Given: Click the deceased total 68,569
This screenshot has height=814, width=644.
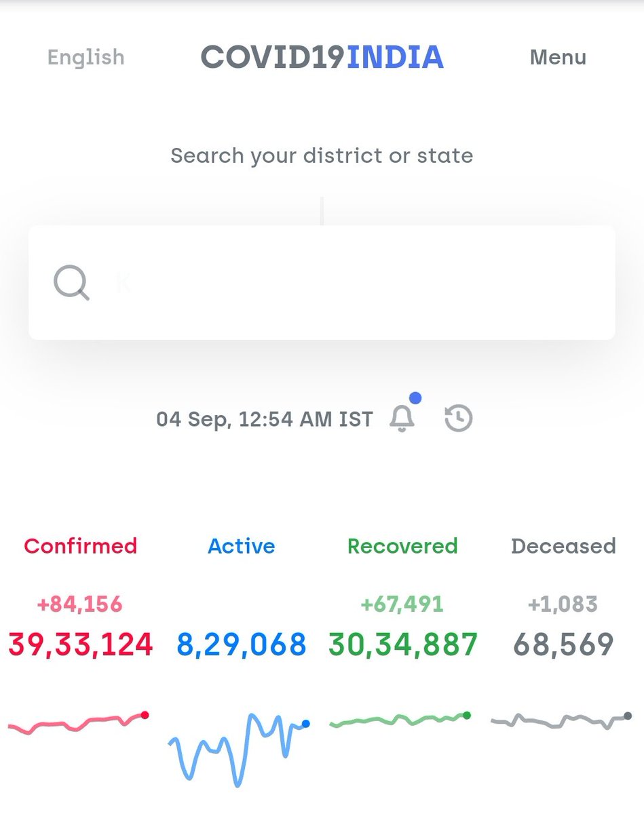Looking at the screenshot, I should [x=563, y=644].
